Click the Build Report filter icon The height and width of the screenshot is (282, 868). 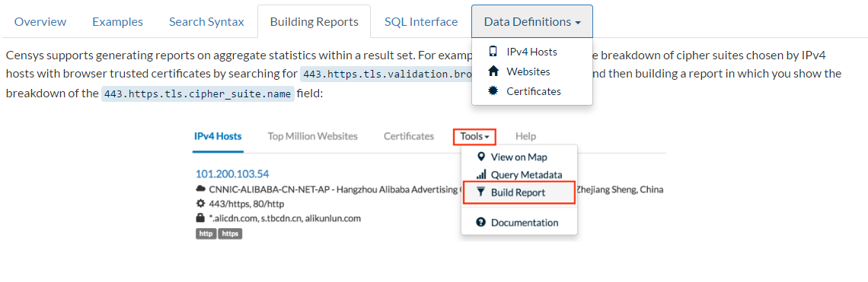[x=481, y=192]
